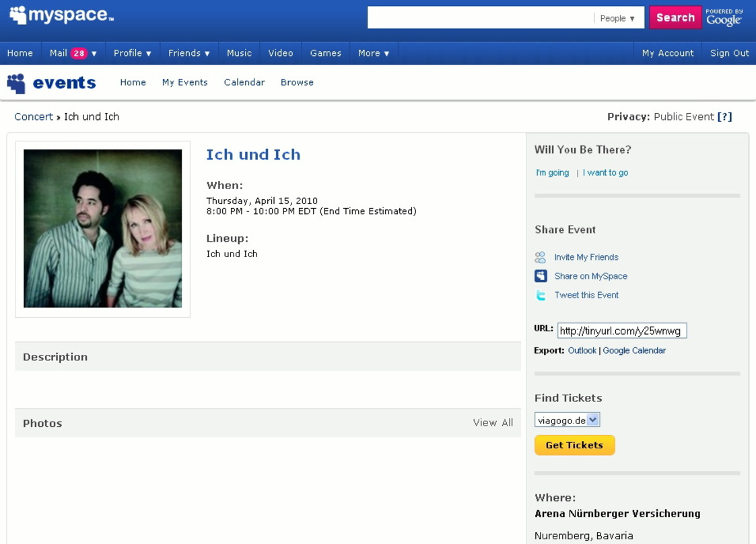Click the tinyurl URL field
756x544 pixels.
pyautogui.click(x=622, y=331)
